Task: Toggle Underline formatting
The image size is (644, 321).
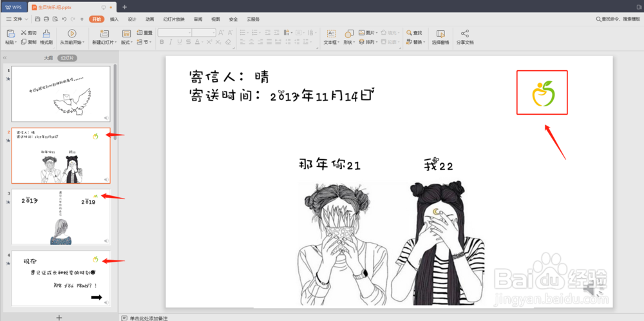Action: tap(180, 42)
